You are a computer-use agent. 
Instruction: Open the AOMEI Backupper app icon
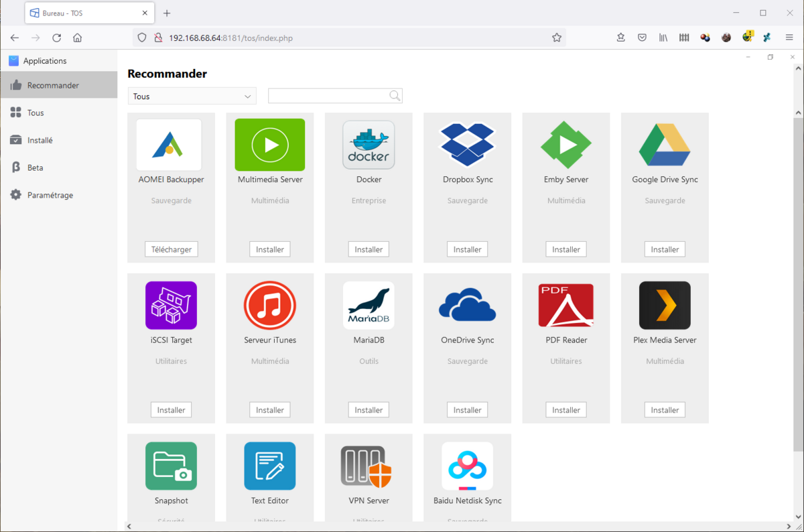(169, 145)
